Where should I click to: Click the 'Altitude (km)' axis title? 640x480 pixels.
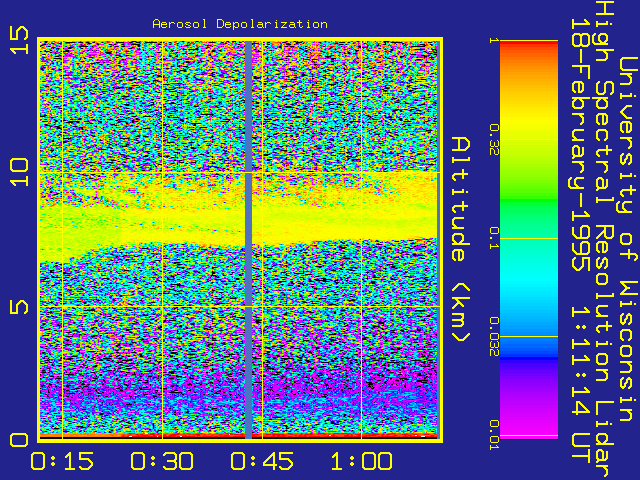click(461, 240)
